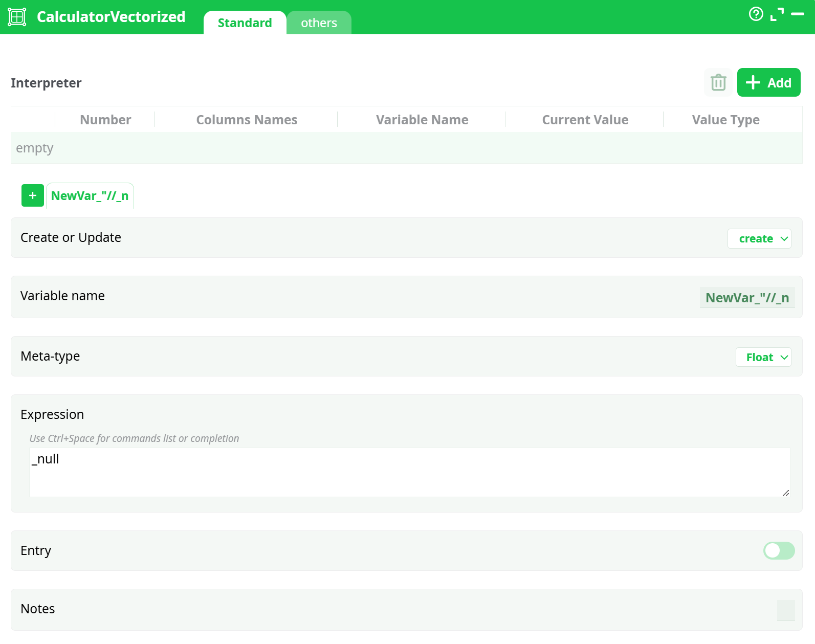
Task: Switch to the others tab
Action: point(319,23)
